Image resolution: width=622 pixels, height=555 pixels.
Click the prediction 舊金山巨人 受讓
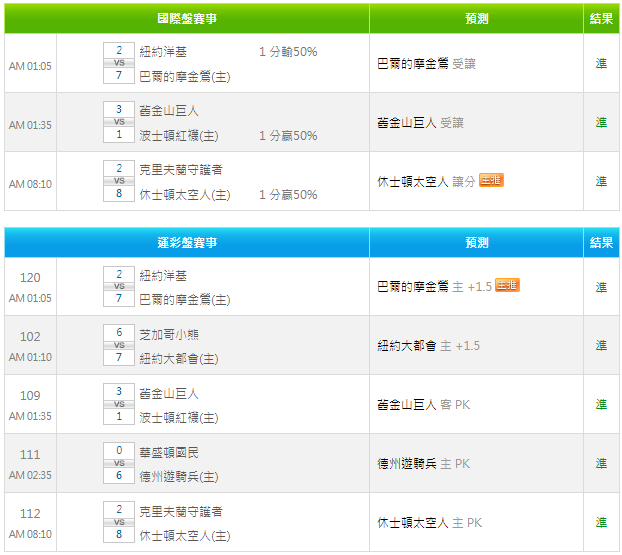click(x=420, y=123)
